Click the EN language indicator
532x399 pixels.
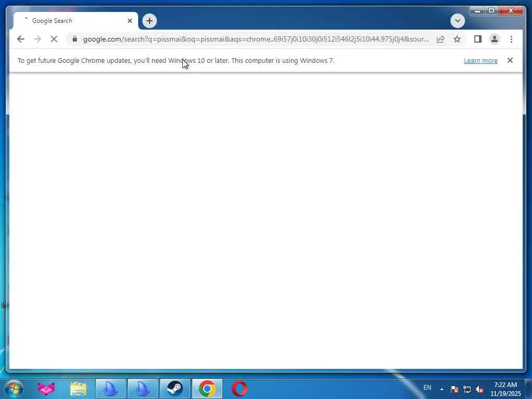[x=427, y=388]
